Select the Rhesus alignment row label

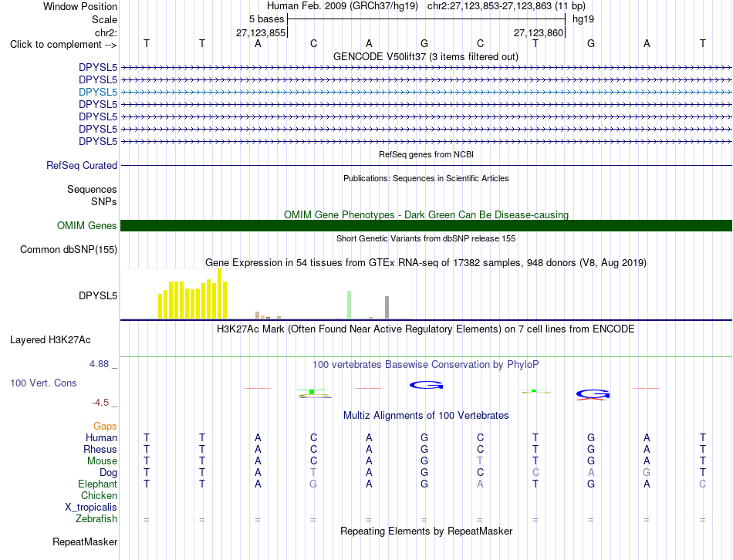point(100,450)
